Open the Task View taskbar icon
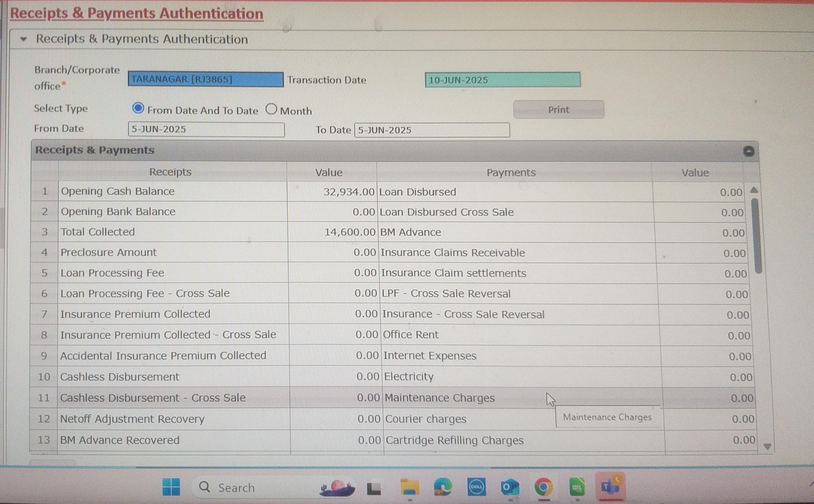 click(374, 488)
